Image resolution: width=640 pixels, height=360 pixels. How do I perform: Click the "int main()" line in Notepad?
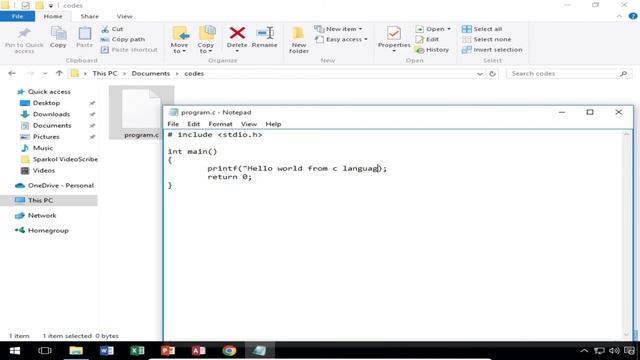pos(192,151)
